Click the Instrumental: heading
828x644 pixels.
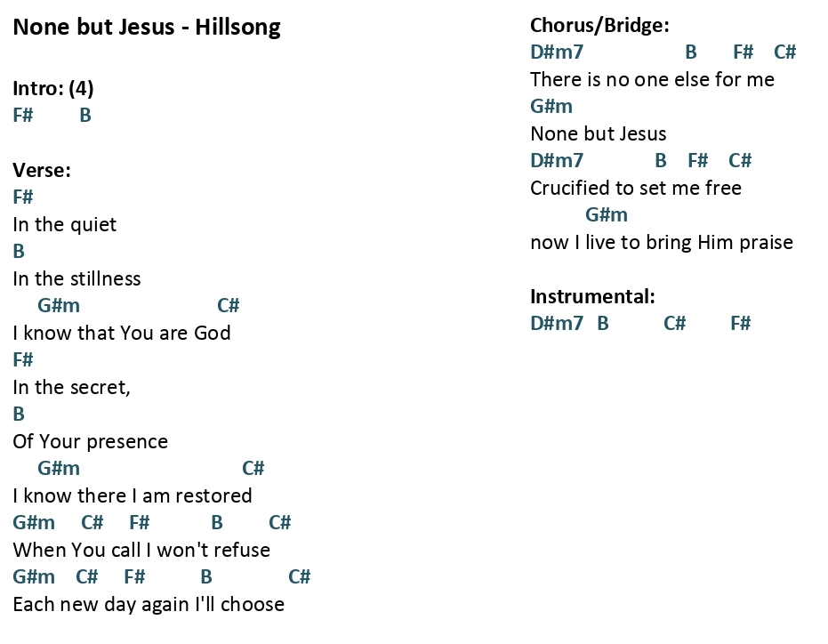(x=592, y=296)
